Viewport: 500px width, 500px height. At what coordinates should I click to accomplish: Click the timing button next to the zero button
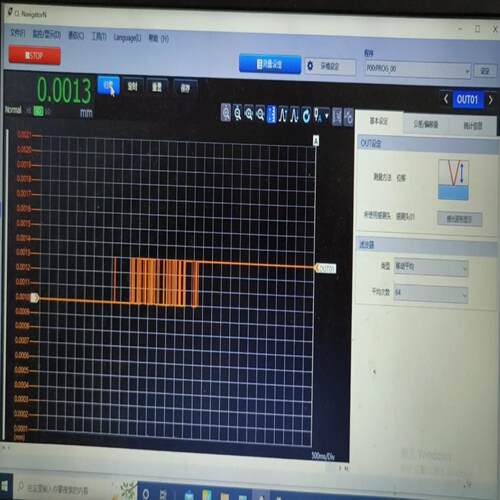132,87
